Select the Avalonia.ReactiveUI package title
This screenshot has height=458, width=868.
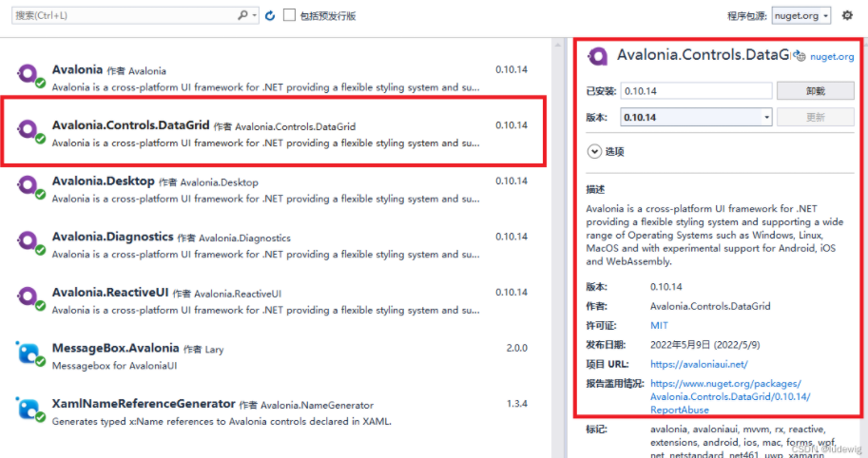pos(110,293)
